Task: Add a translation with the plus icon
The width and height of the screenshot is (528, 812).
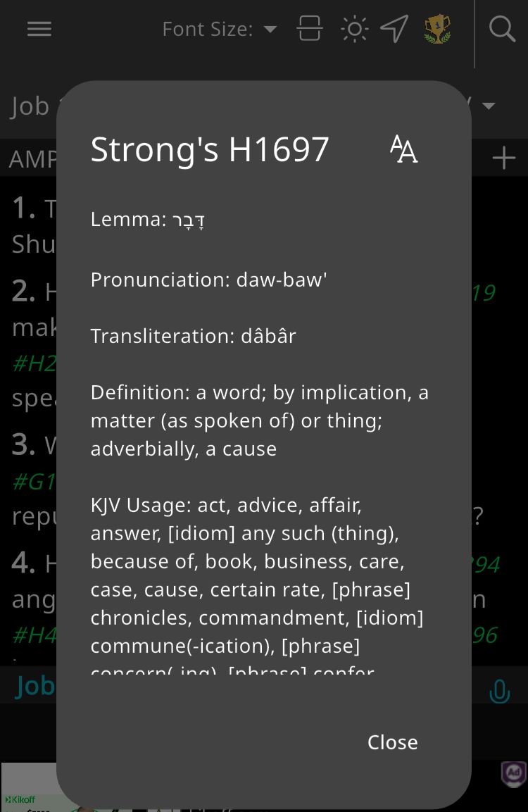Action: click(504, 158)
